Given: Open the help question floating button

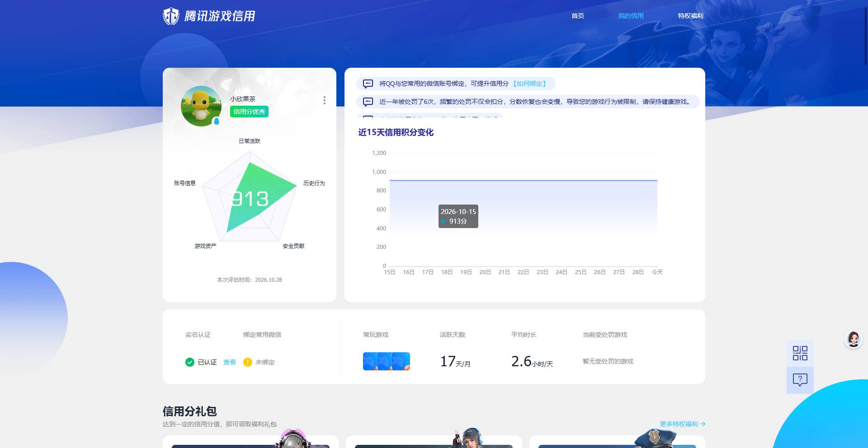Looking at the screenshot, I should [x=800, y=380].
